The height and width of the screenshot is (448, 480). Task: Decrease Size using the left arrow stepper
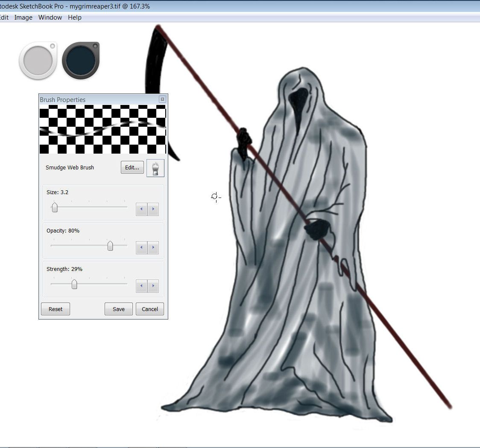(x=141, y=209)
